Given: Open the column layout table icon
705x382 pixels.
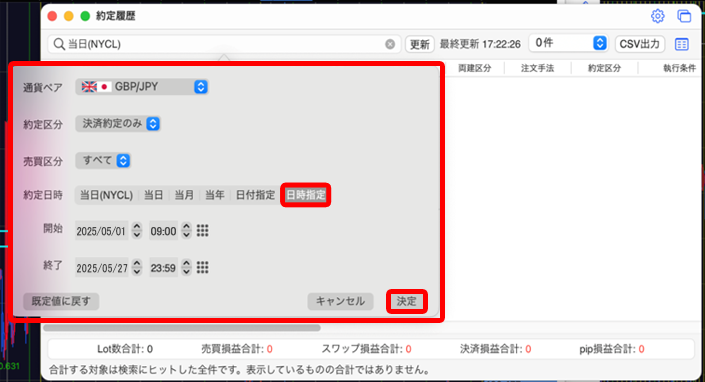Looking at the screenshot, I should (682, 44).
